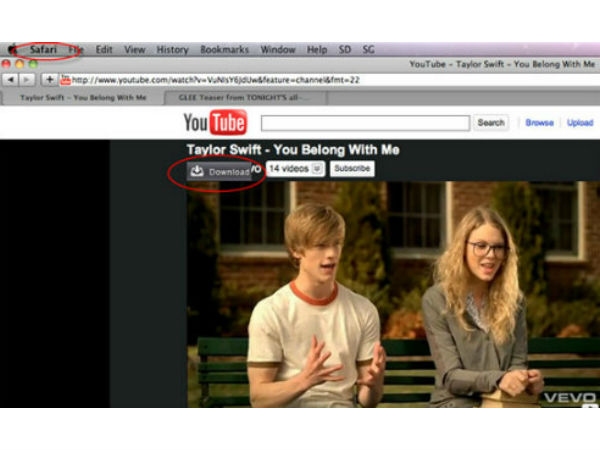Open the Apple menu icon
This screenshot has width=600, height=450.
pyautogui.click(x=12, y=49)
